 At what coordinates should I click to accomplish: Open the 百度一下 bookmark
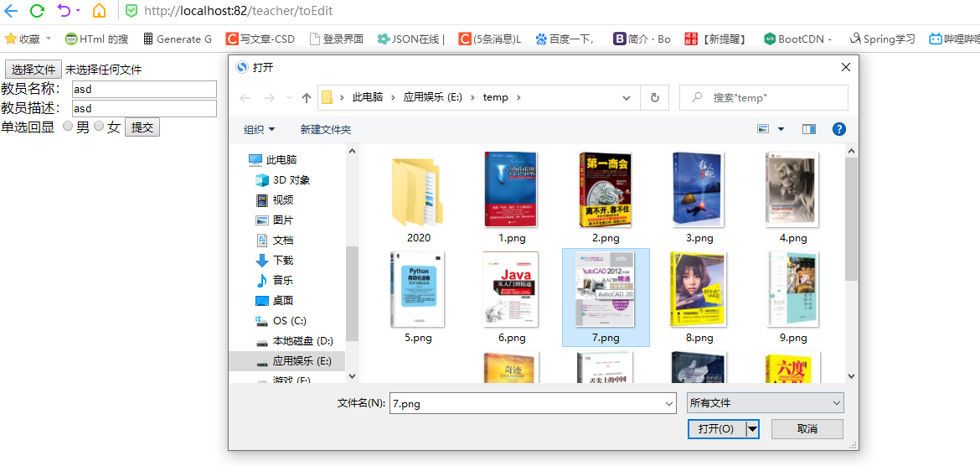click(565, 39)
